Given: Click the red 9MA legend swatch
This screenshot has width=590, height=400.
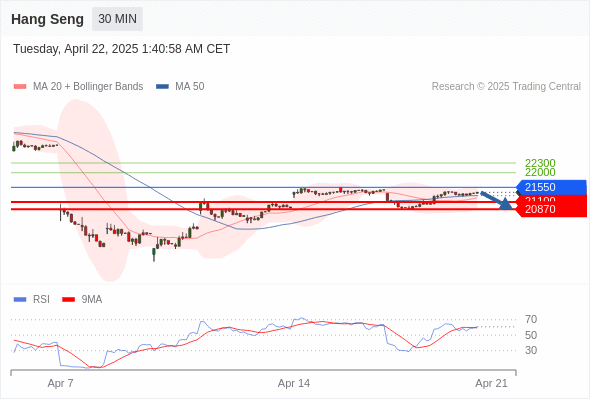Looking at the screenshot, I should tap(68, 300).
